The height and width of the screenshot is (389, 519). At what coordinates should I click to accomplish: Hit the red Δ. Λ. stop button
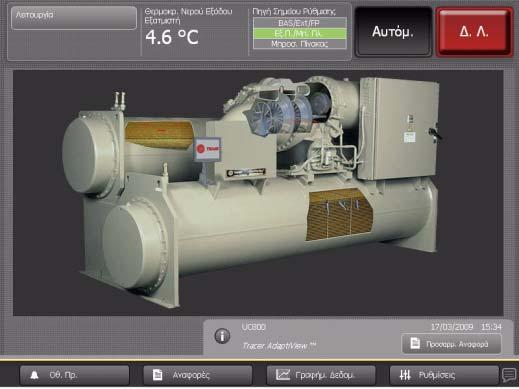pos(474,32)
